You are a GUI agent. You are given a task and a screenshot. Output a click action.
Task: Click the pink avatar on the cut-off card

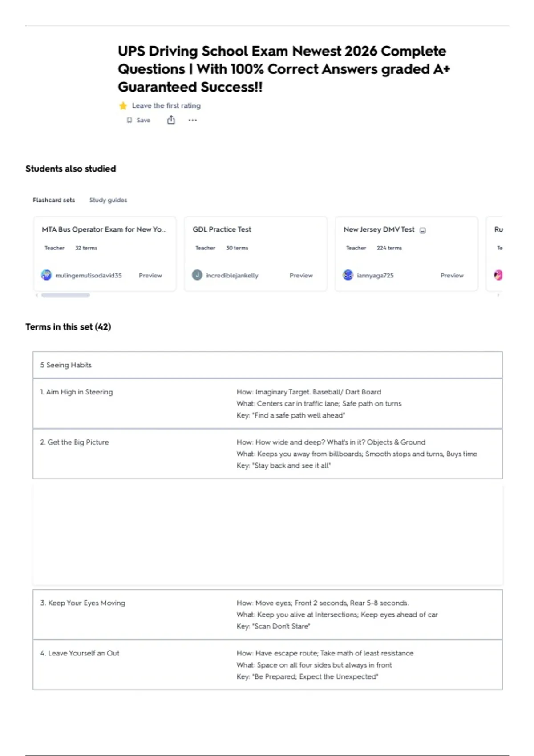[498, 275]
